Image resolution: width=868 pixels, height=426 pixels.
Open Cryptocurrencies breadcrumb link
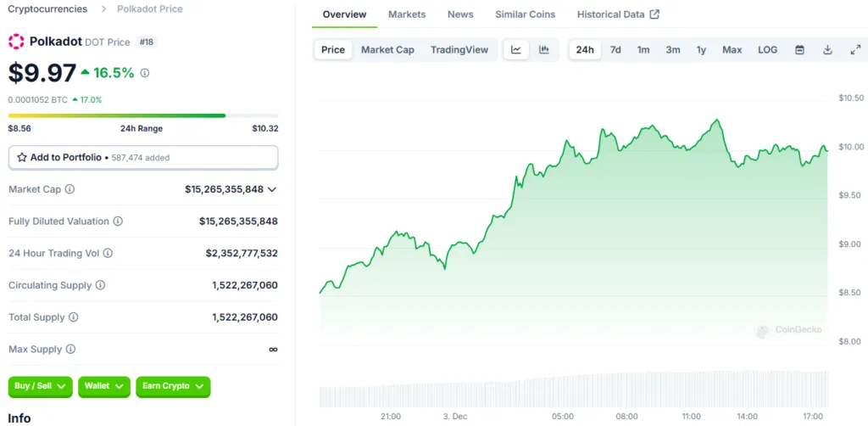click(47, 8)
